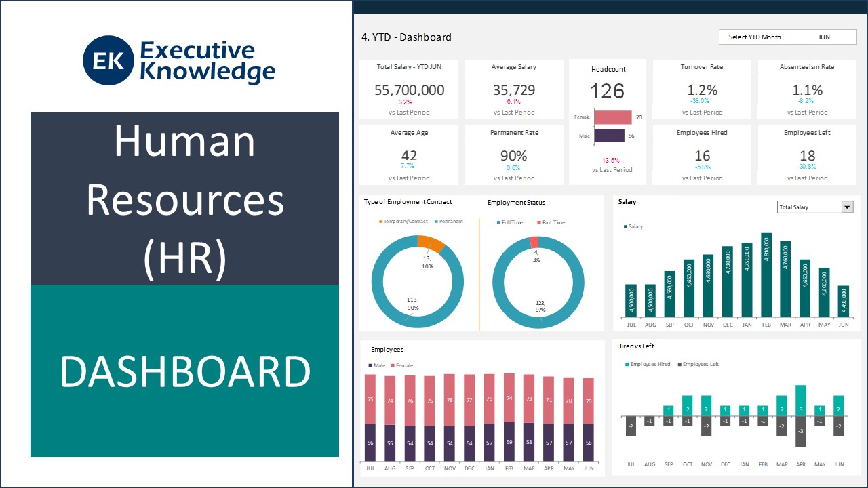The image size is (868, 488).
Task: Click the FEB salary bar labeled 4,810,000
Action: (766, 276)
